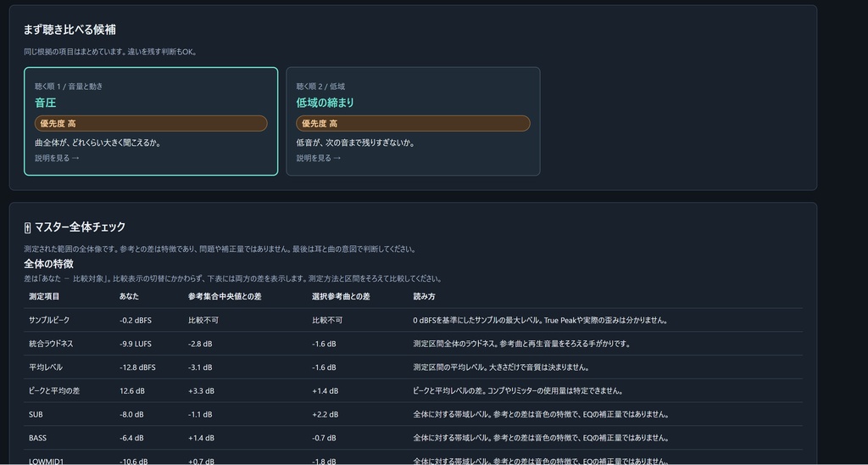This screenshot has height=465, width=868.
Task: Select the ピークと平均の差 row label
Action: [x=54, y=390]
